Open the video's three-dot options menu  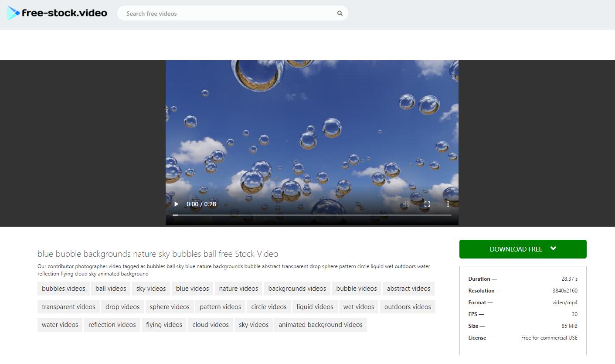(448, 204)
